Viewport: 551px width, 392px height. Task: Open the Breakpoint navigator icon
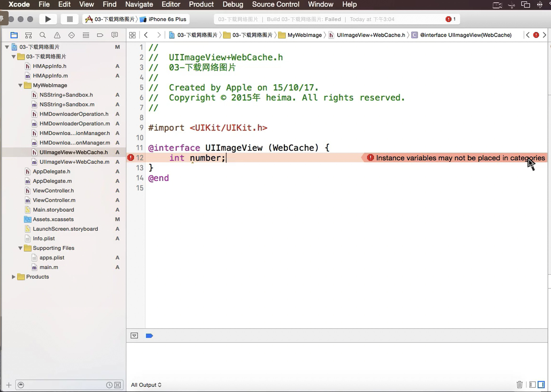coord(100,35)
